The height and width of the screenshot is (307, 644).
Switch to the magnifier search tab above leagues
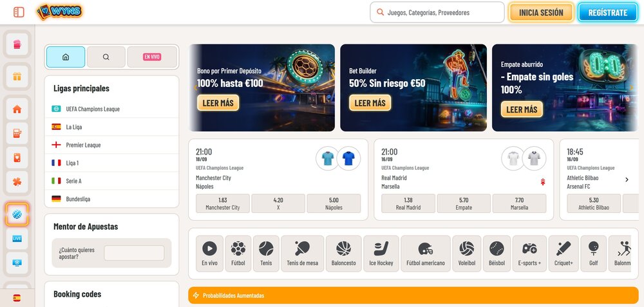[x=106, y=57]
